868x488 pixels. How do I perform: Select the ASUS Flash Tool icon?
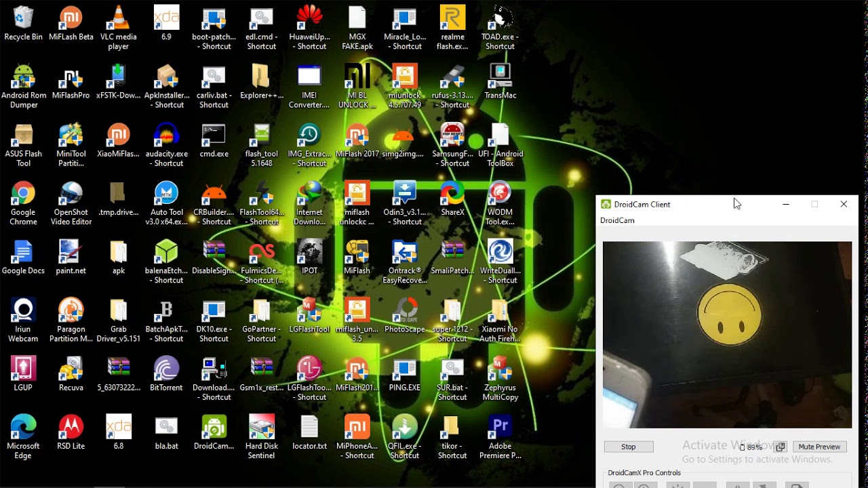(x=23, y=144)
